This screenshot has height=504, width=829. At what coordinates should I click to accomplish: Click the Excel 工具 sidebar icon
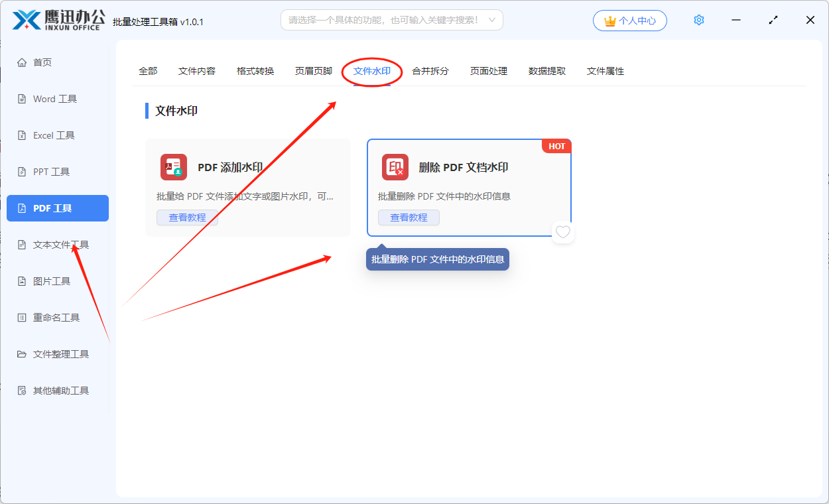(x=22, y=135)
